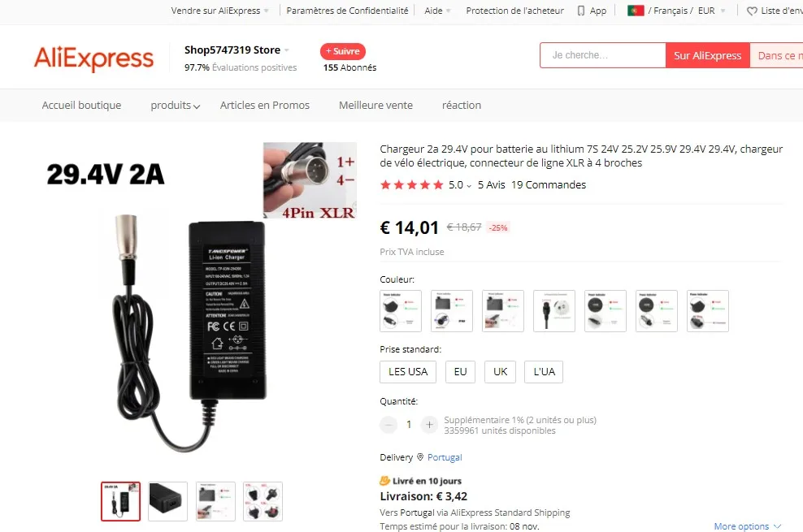Click the Sur AliExpress search button
This screenshot has width=803, height=532.
coord(707,55)
